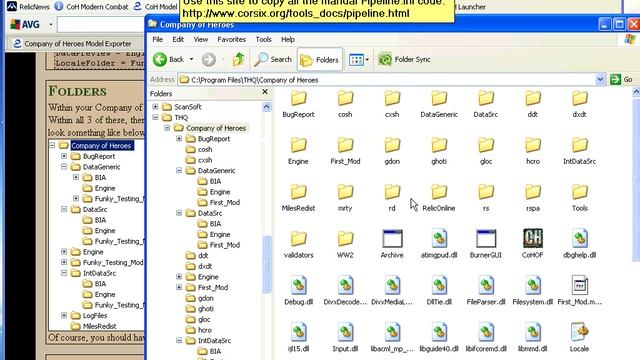Expand Funky_Testing_Mod node in the webpage tree

64,262
